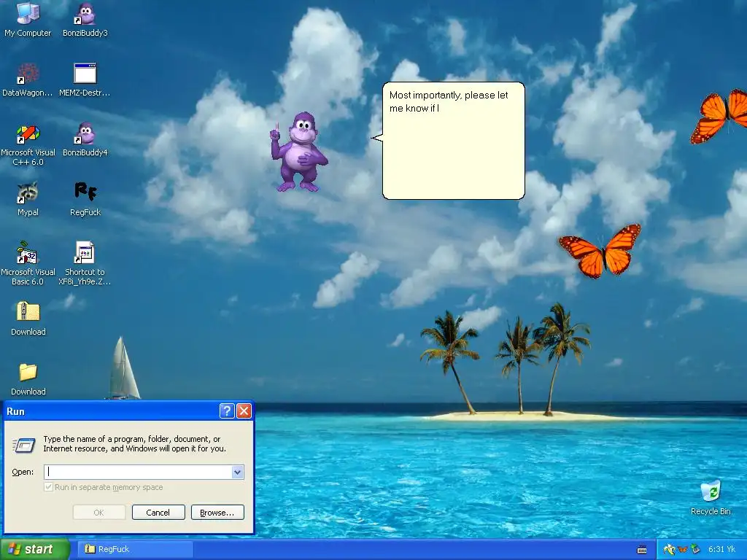Click the Mypal raccoon shortcut
The width and height of the screenshot is (747, 560).
pos(28,199)
